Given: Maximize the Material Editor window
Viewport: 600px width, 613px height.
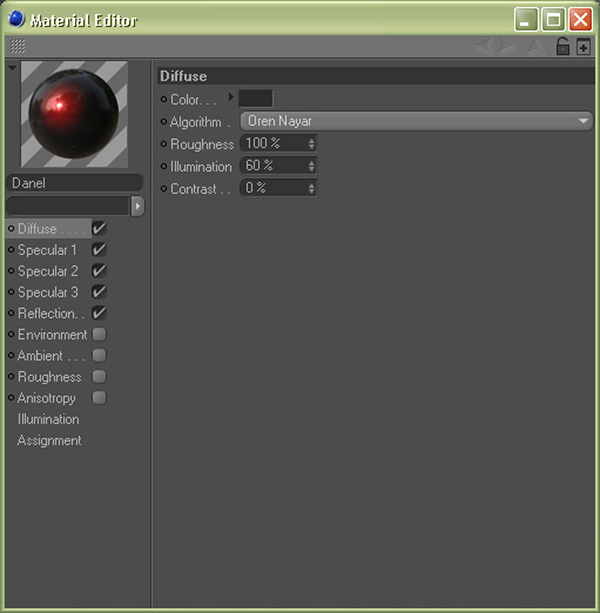Looking at the screenshot, I should 553,19.
